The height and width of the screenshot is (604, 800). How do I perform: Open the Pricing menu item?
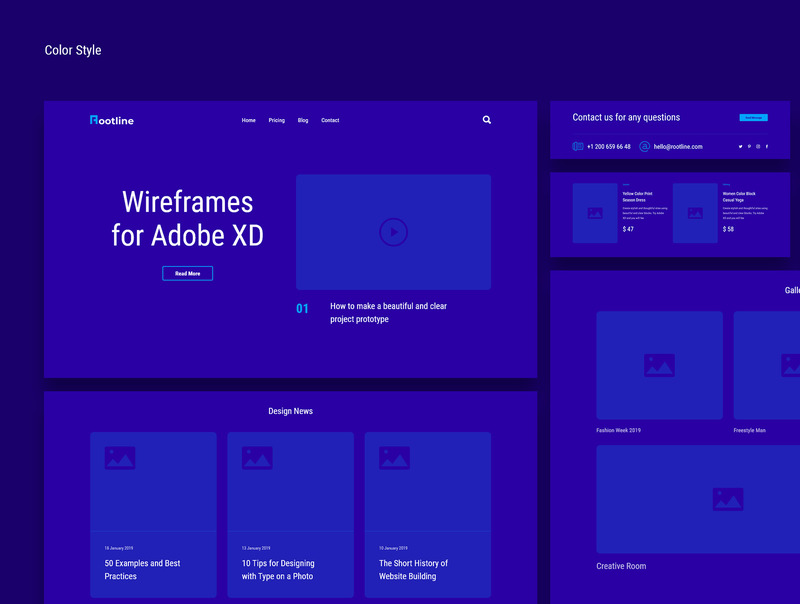(277, 120)
